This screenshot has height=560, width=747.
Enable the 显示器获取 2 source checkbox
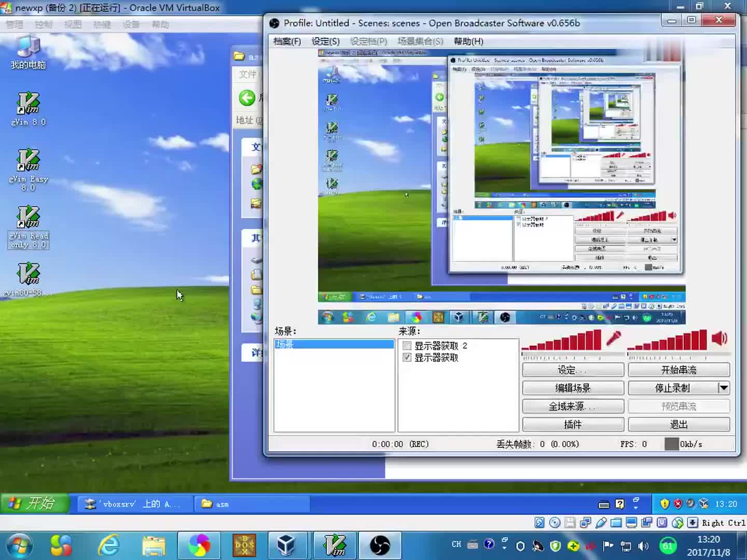(407, 346)
